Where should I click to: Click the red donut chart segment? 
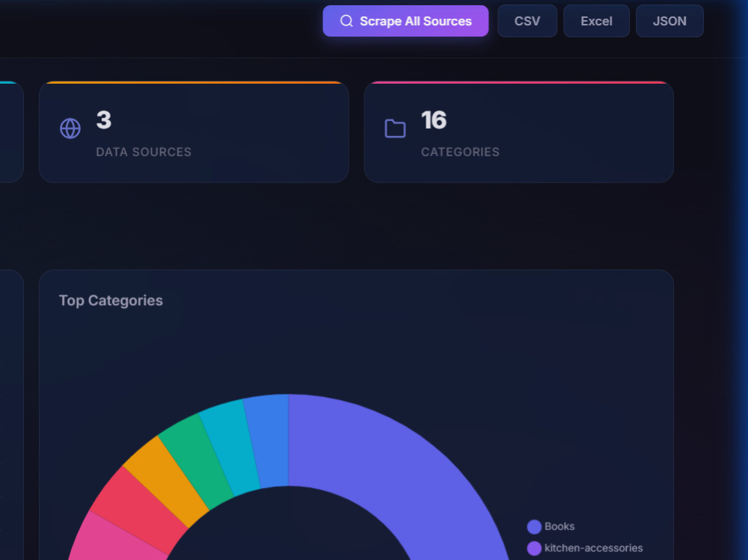[x=138, y=511]
